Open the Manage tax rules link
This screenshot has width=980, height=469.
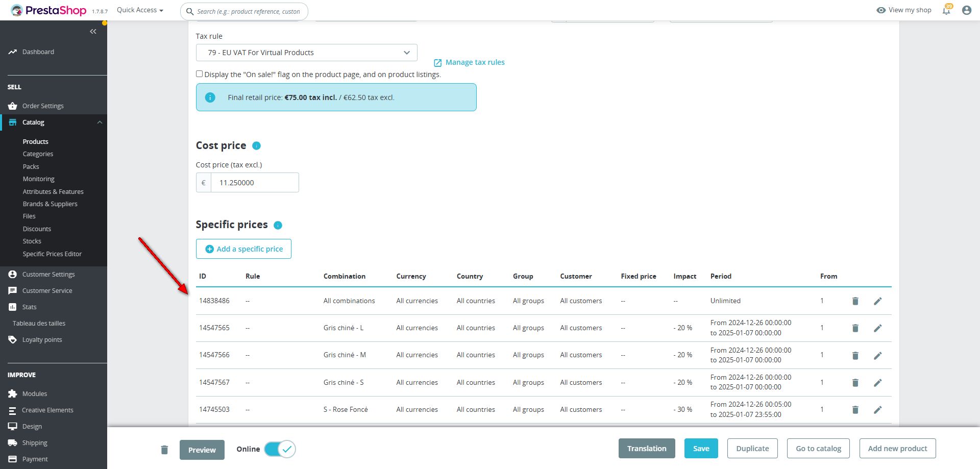pos(469,62)
